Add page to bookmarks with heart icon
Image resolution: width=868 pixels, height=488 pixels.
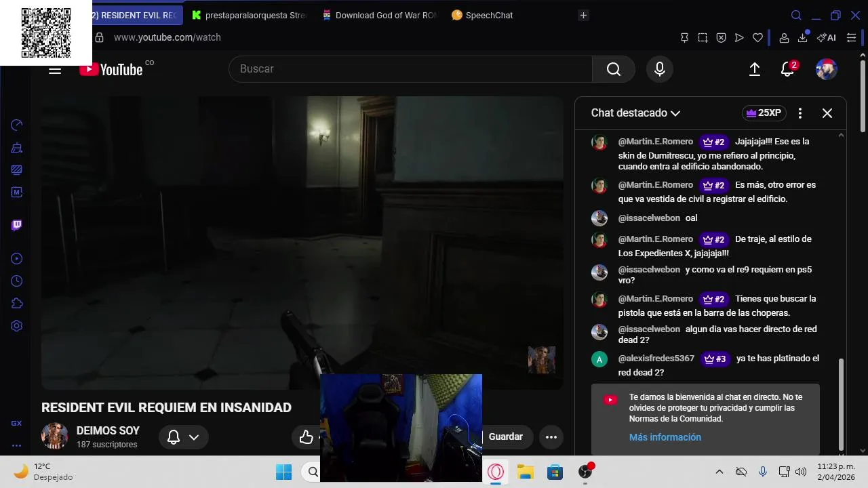coord(757,38)
